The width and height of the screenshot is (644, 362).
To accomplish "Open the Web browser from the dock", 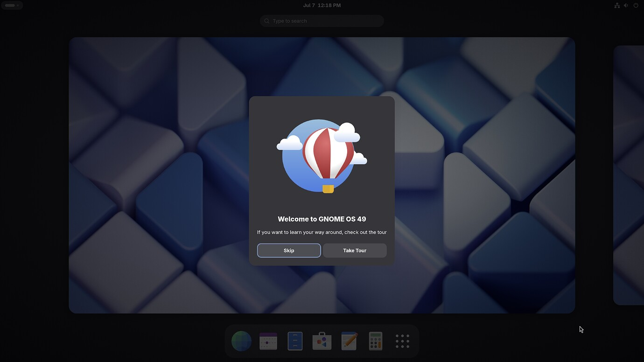I will click(241, 341).
